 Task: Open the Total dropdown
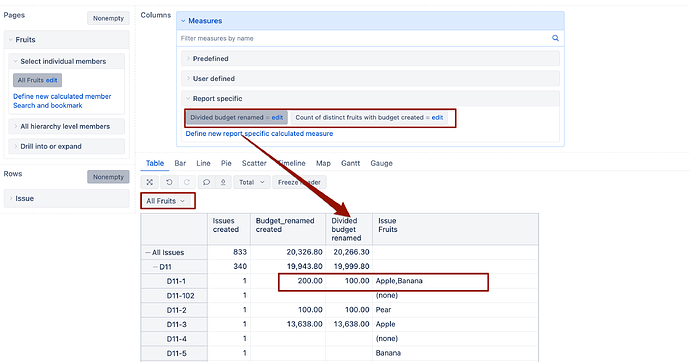(252, 182)
